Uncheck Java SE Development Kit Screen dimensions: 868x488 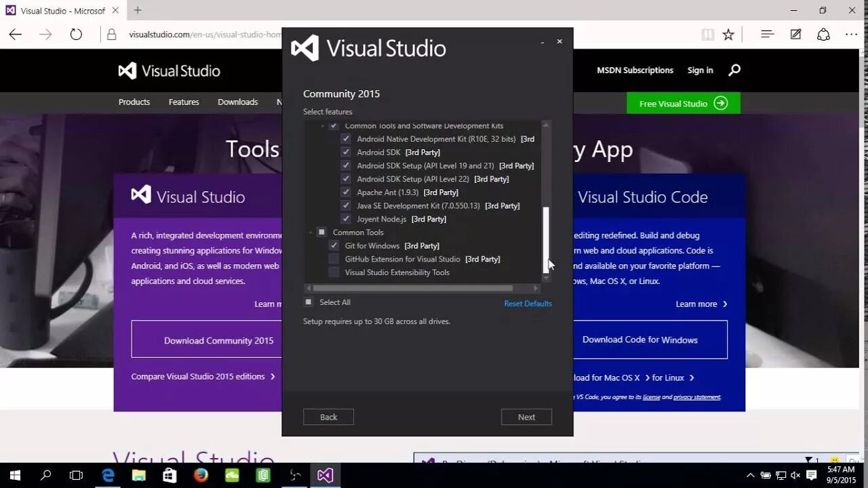pyautogui.click(x=346, y=205)
